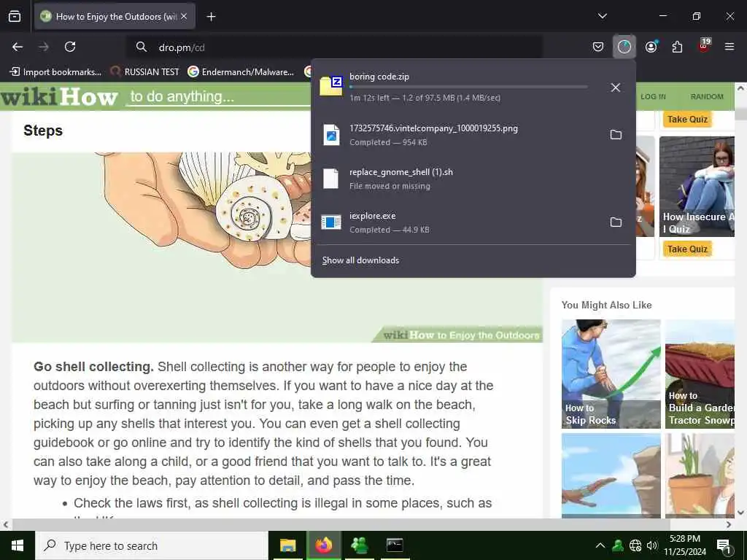Open the volume control in tray
The image size is (747, 560).
pos(652,545)
